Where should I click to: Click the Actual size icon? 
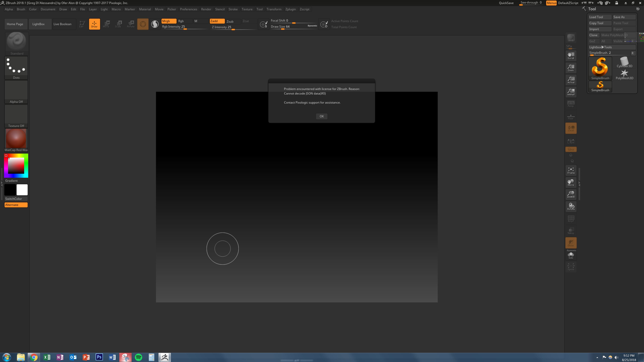pyautogui.click(x=571, y=80)
